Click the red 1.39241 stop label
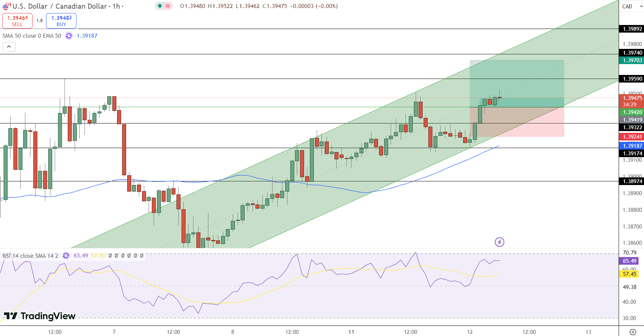 click(632, 137)
